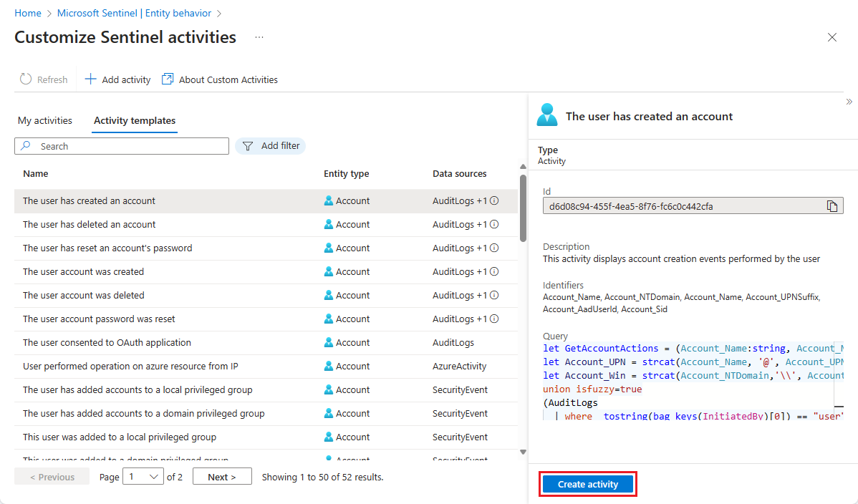Click the Refresh icon
The width and height of the screenshot is (858, 504).
pyautogui.click(x=27, y=79)
